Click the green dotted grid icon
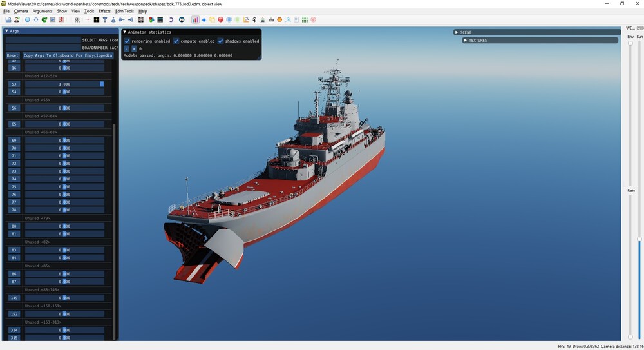The height and width of the screenshot is (350, 644). 305,19
